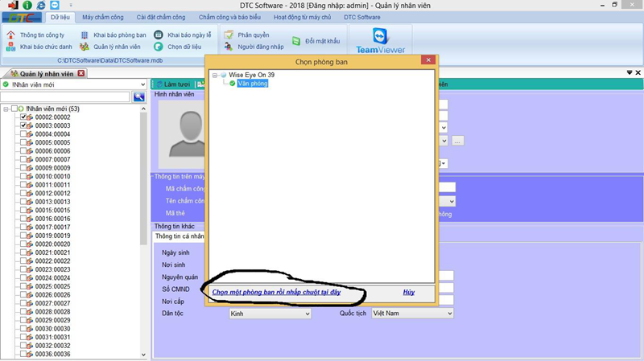Open Khai báo phòng ban departments
644x361 pixels.
(118, 35)
